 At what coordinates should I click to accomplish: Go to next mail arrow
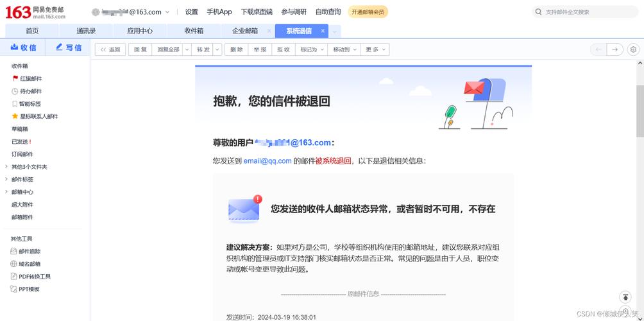click(x=614, y=49)
